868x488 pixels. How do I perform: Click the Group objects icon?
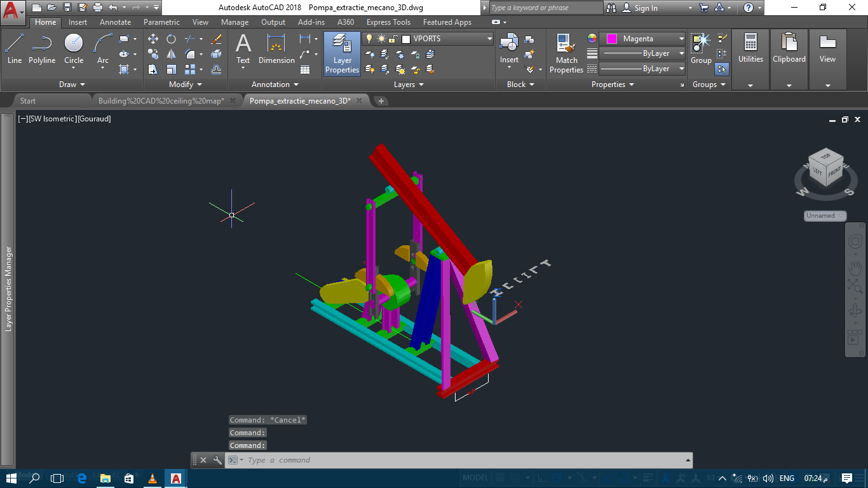pos(701,48)
